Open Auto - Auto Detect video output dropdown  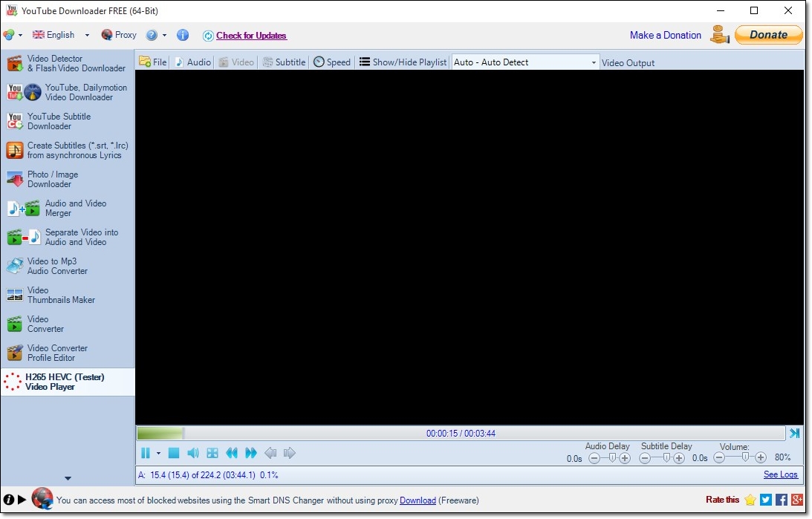[x=525, y=62]
